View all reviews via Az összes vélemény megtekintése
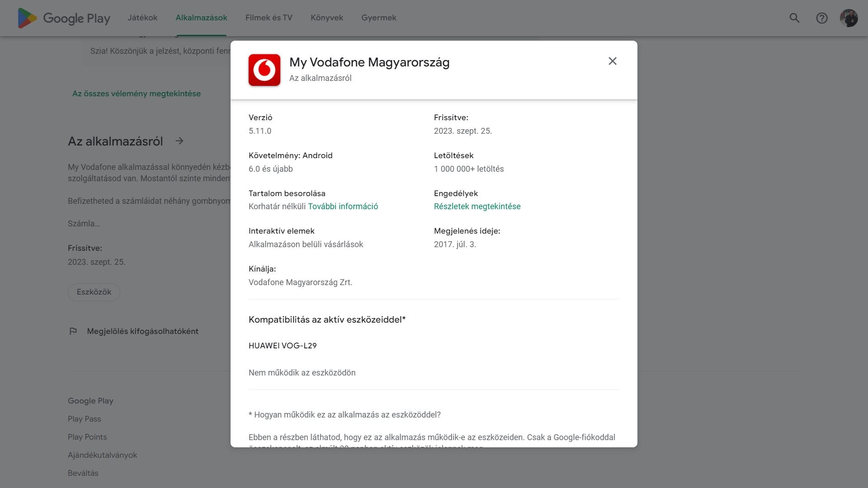 tap(137, 94)
